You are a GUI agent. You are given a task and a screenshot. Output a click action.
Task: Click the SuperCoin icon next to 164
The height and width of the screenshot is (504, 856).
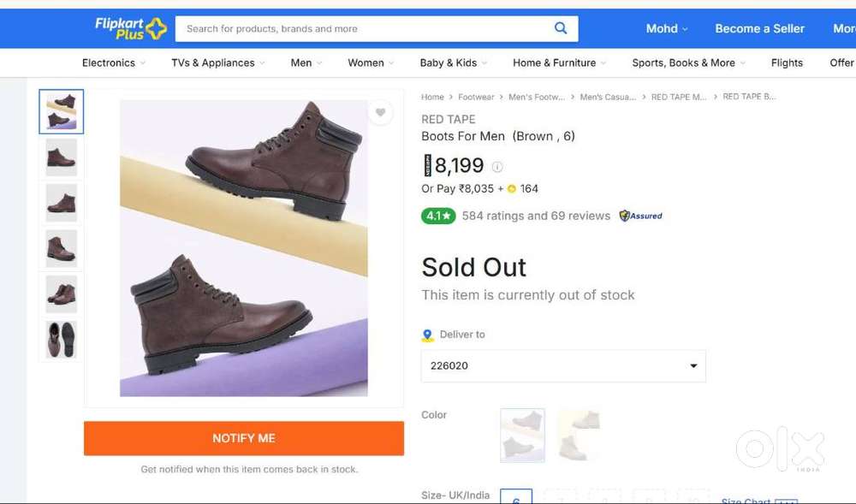click(x=512, y=189)
